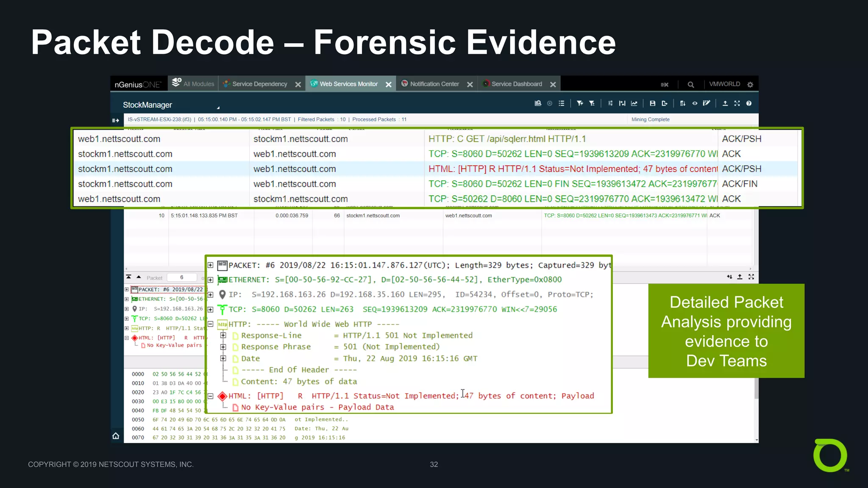The image size is (868, 488).
Task: Maximize the decode pane with its expand icon
Action: click(751, 277)
